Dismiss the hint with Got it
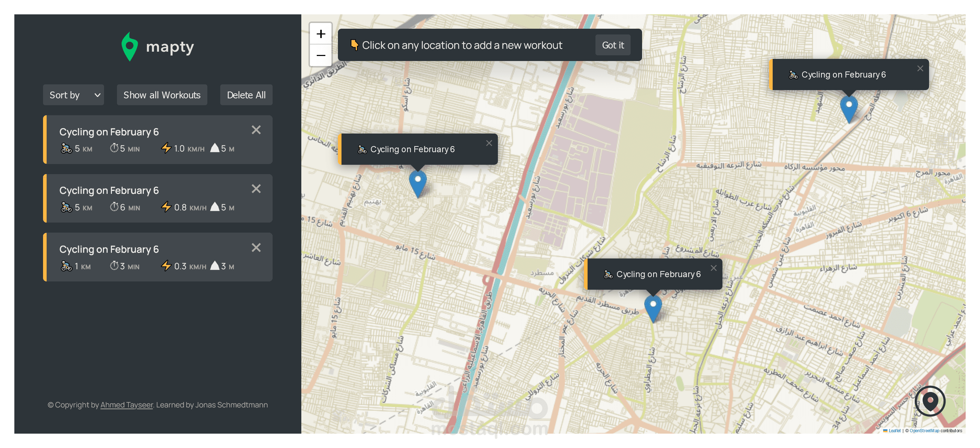 [x=613, y=45]
